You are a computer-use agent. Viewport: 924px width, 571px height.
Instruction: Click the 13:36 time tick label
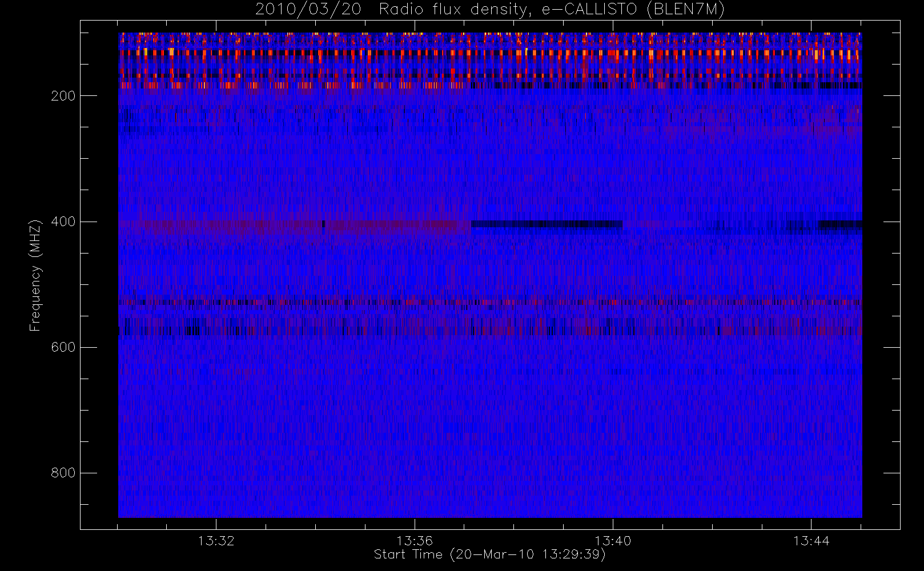(x=415, y=541)
